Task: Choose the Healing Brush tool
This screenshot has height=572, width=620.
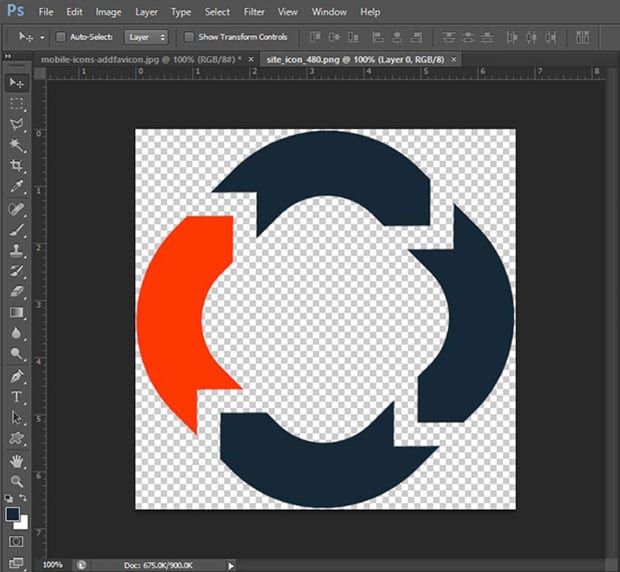Action: click(16, 209)
